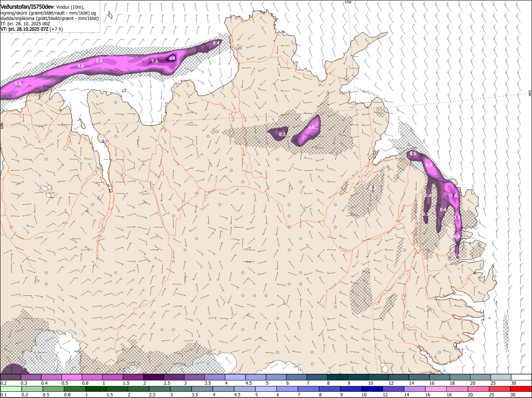
Task: Pick the white swatch above 30 in upper legend
Action: 521,377
